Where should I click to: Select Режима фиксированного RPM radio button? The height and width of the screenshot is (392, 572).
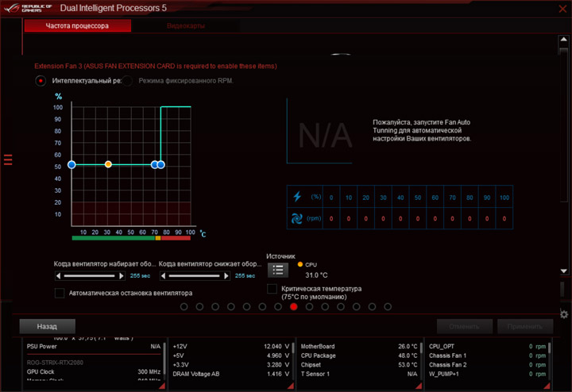coord(127,80)
